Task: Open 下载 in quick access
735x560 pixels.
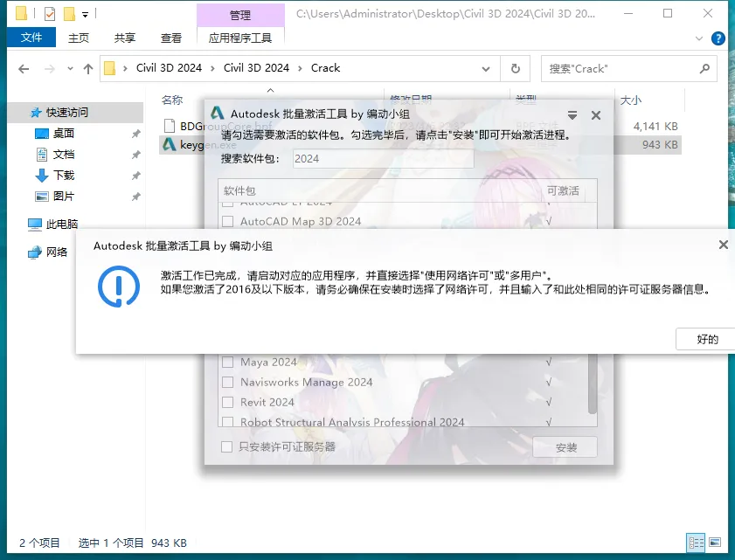Action: tap(63, 176)
